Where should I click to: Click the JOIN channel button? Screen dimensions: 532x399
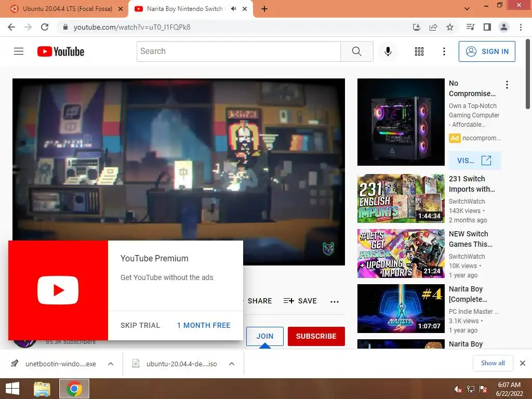[x=264, y=336]
